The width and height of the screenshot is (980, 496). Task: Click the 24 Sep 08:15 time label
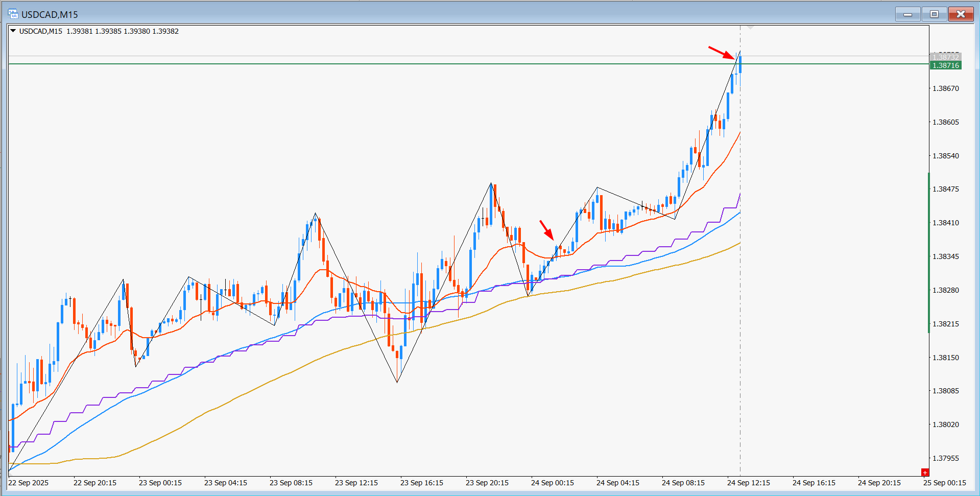(683, 483)
